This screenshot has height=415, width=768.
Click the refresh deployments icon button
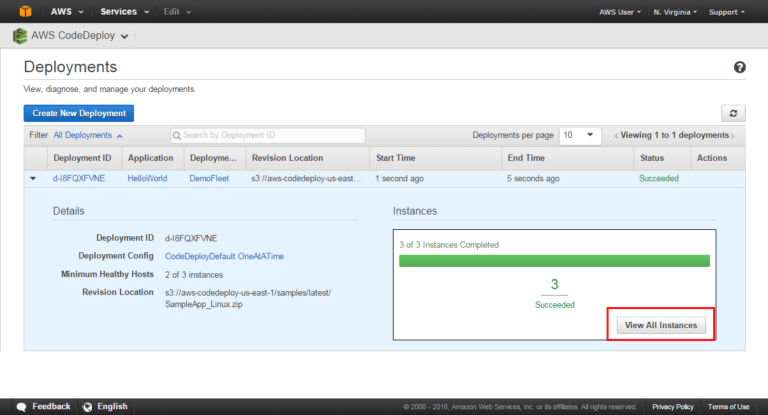tap(733, 113)
